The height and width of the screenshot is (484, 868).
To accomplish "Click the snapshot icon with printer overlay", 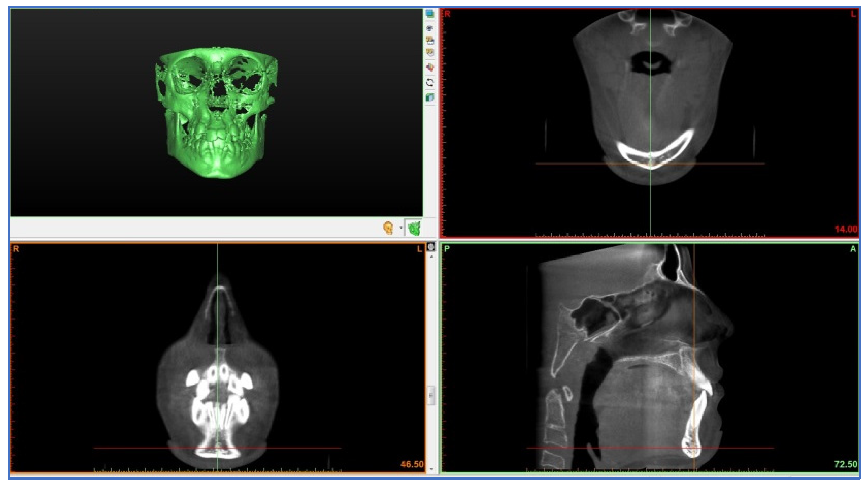I will pos(430,41).
